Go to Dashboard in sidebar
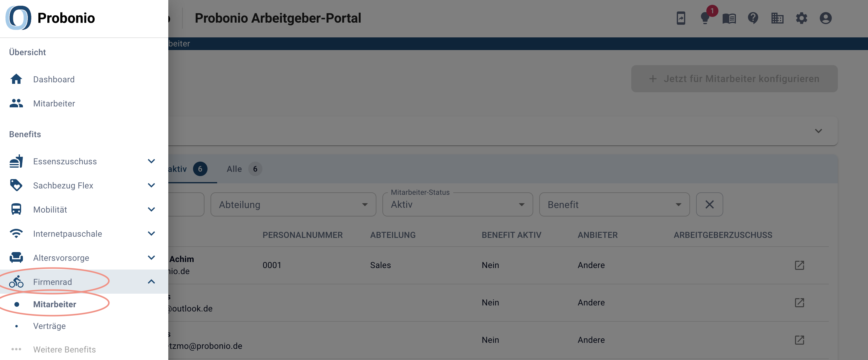The width and height of the screenshot is (868, 360). [x=54, y=80]
